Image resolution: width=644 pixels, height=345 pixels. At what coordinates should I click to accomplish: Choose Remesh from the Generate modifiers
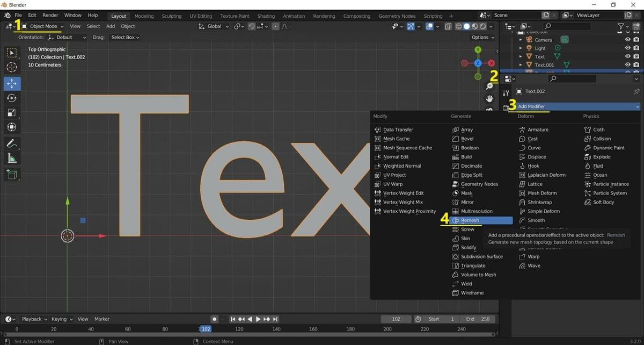(x=481, y=220)
